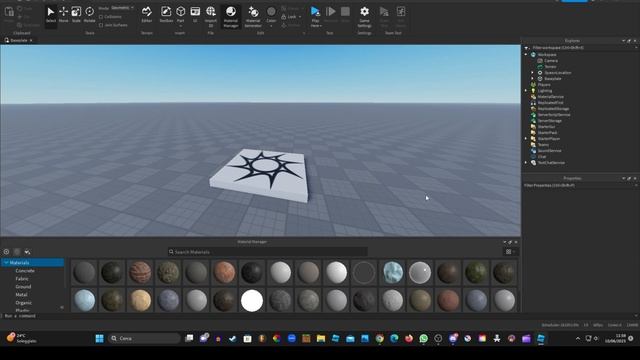Expand the StarterPlayer node
The width and height of the screenshot is (640, 360).
click(x=526, y=139)
